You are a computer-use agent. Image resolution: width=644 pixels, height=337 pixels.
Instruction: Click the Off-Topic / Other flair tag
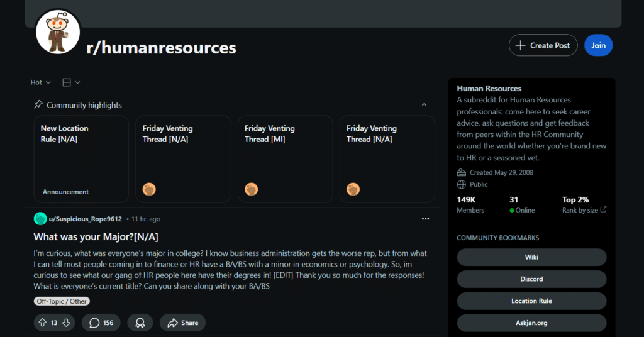pos(62,301)
